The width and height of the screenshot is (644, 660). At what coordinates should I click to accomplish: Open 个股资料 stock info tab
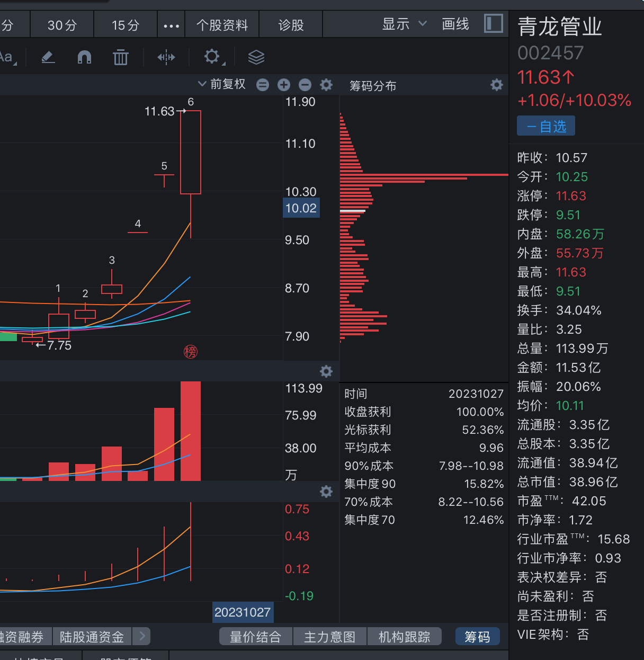pos(222,25)
